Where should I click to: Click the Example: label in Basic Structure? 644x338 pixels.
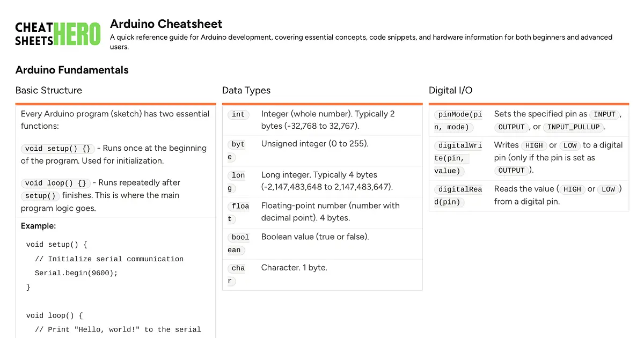(x=38, y=226)
